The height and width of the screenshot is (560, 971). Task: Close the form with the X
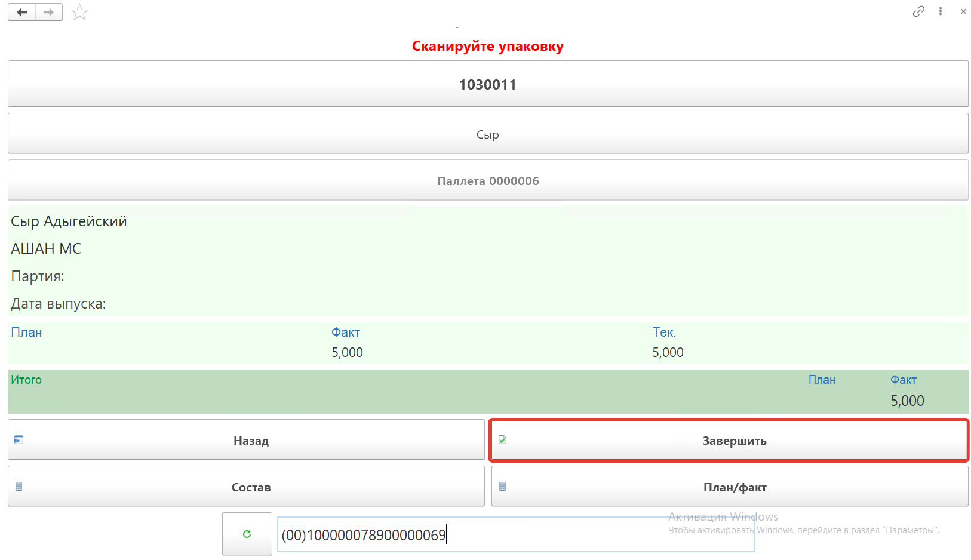click(x=963, y=11)
